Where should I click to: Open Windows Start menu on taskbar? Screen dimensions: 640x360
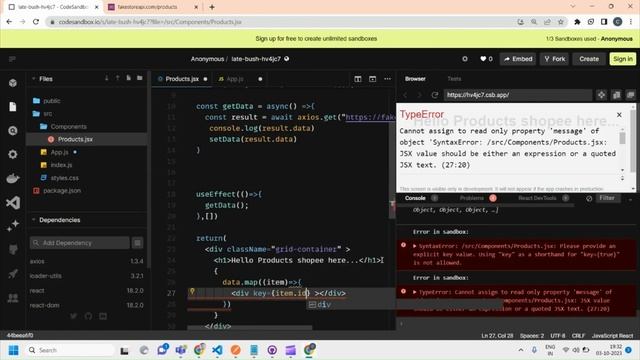tap(13, 350)
